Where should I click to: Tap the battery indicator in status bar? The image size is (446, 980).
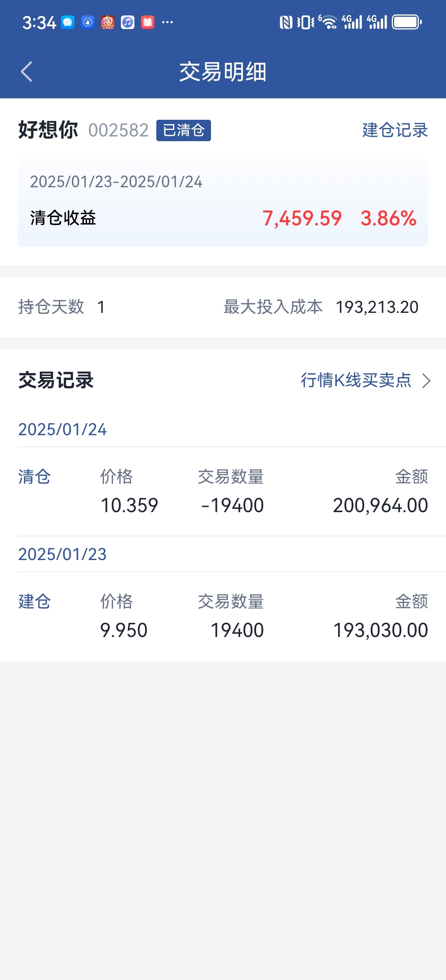(406, 22)
